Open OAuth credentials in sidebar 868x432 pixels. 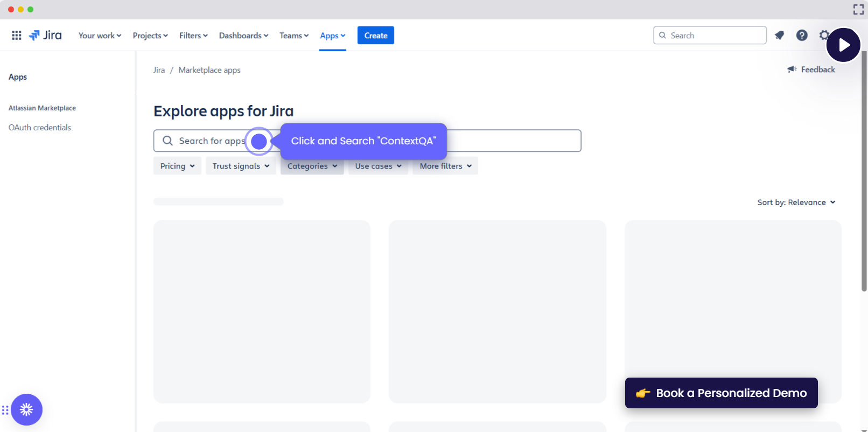(x=40, y=128)
